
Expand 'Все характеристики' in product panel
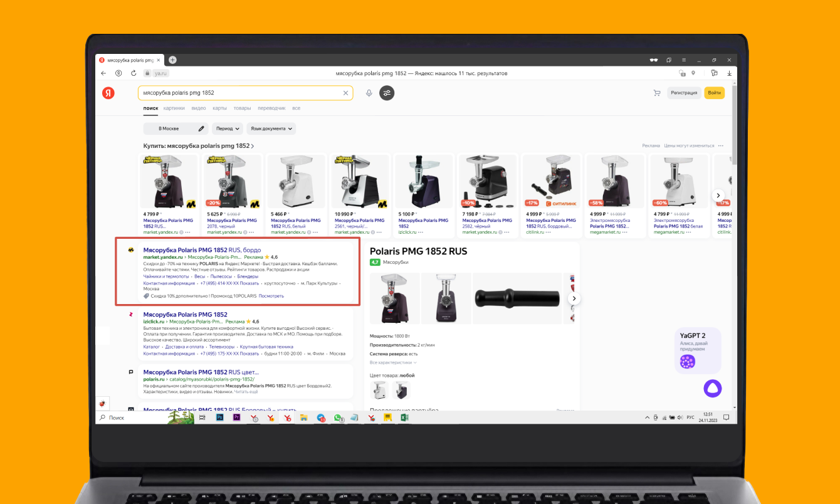tap(393, 362)
